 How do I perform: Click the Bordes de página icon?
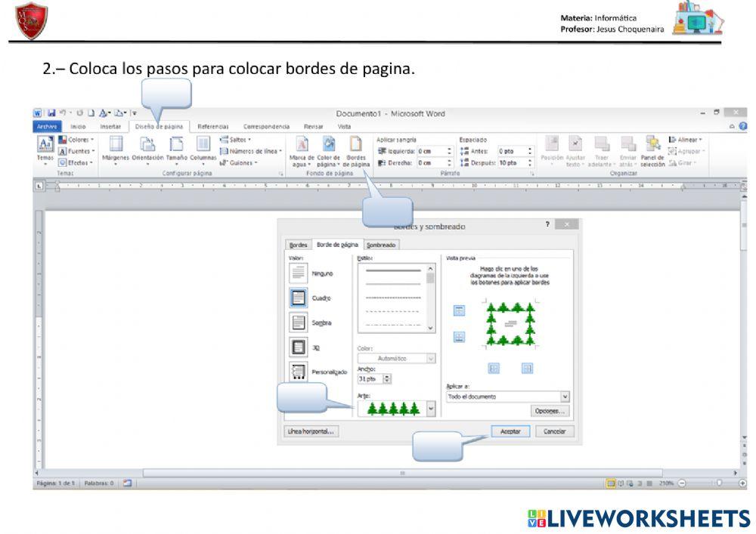355,144
